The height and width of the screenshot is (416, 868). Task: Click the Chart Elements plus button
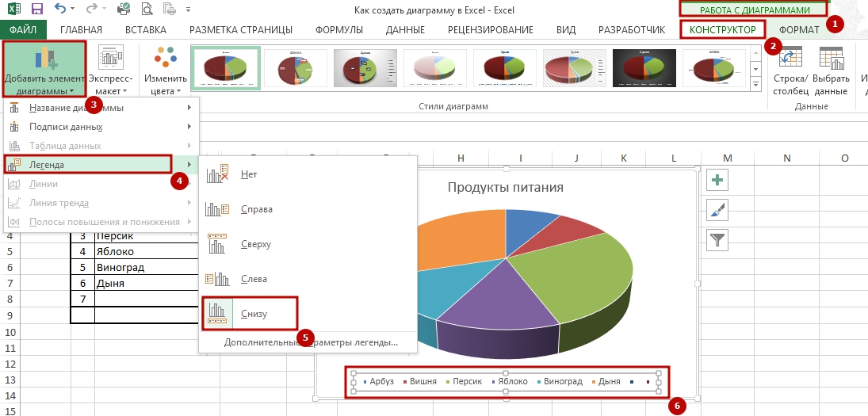tap(718, 181)
